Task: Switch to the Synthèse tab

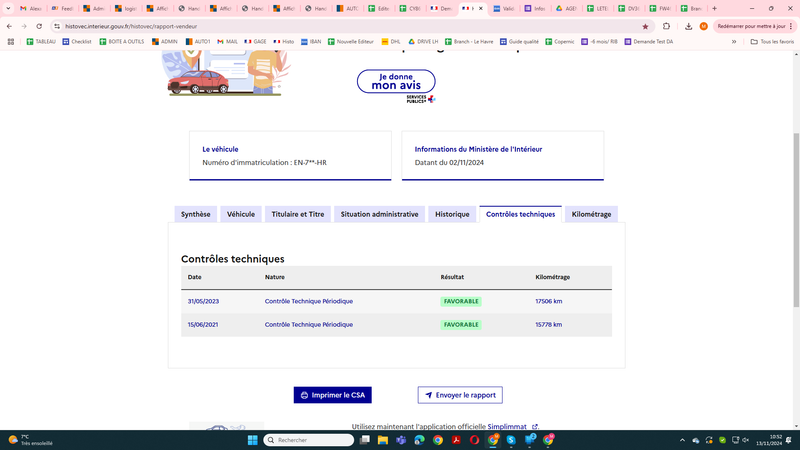Action: [195, 214]
